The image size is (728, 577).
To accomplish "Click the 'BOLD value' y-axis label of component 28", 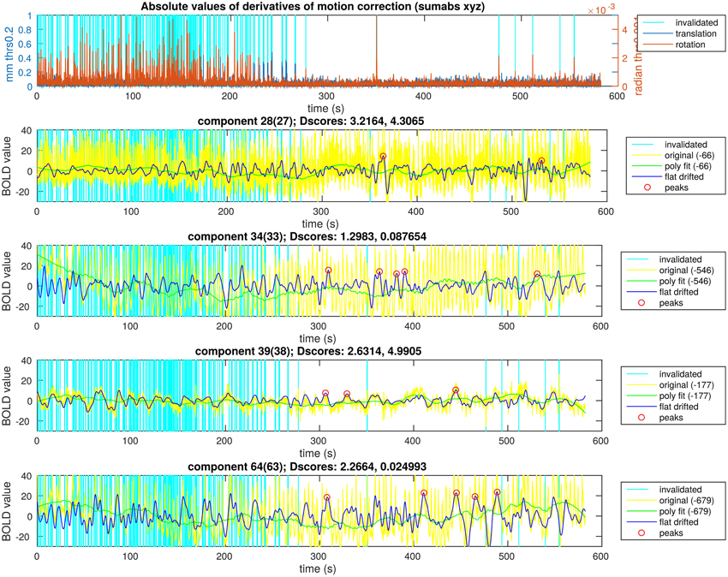I will click(x=7, y=166).
